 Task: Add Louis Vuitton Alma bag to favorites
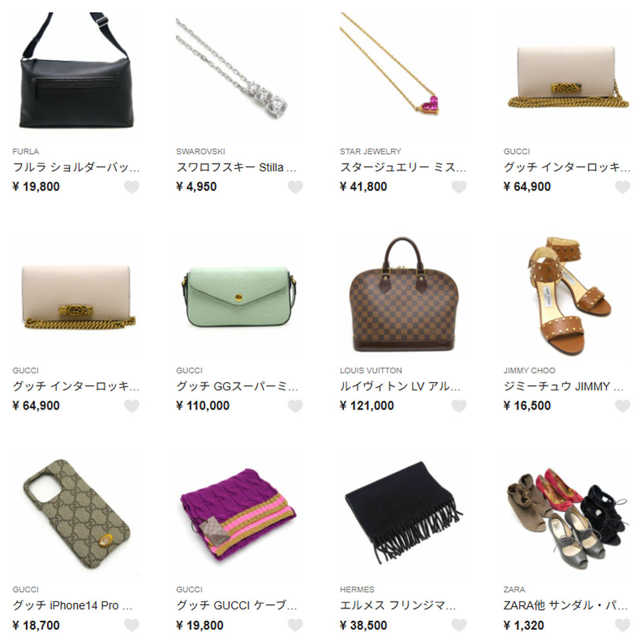click(459, 406)
